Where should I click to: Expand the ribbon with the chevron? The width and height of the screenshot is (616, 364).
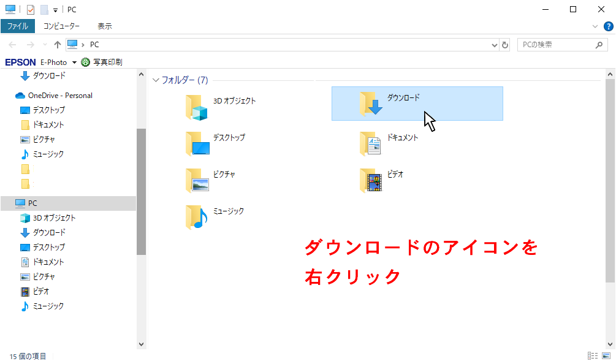pyautogui.click(x=595, y=26)
